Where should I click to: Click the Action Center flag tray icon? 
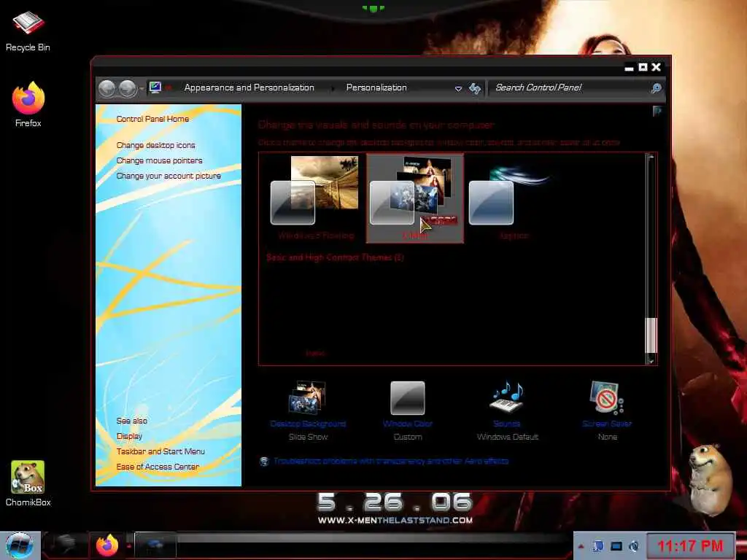point(599,546)
